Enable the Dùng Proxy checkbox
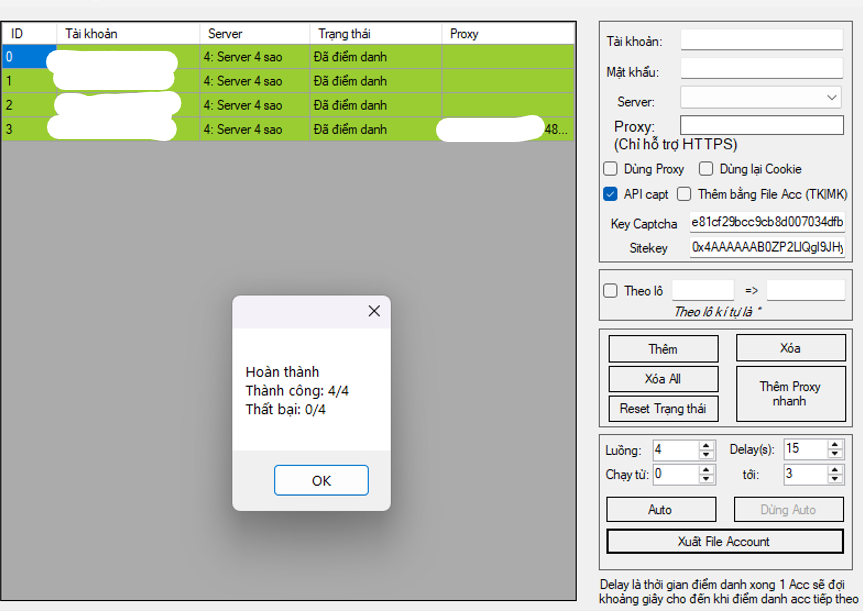The height and width of the screenshot is (611, 863). (611, 169)
